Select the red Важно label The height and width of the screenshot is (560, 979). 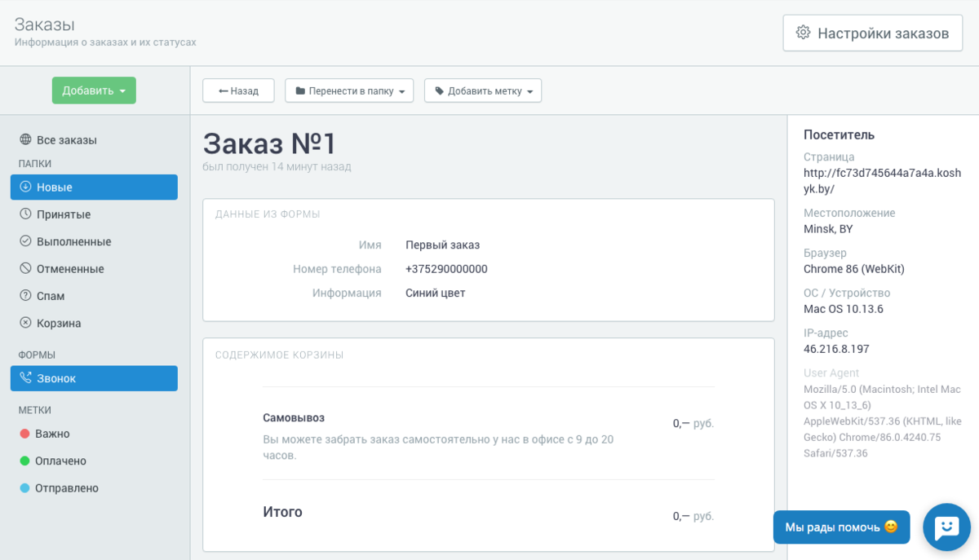(x=52, y=434)
